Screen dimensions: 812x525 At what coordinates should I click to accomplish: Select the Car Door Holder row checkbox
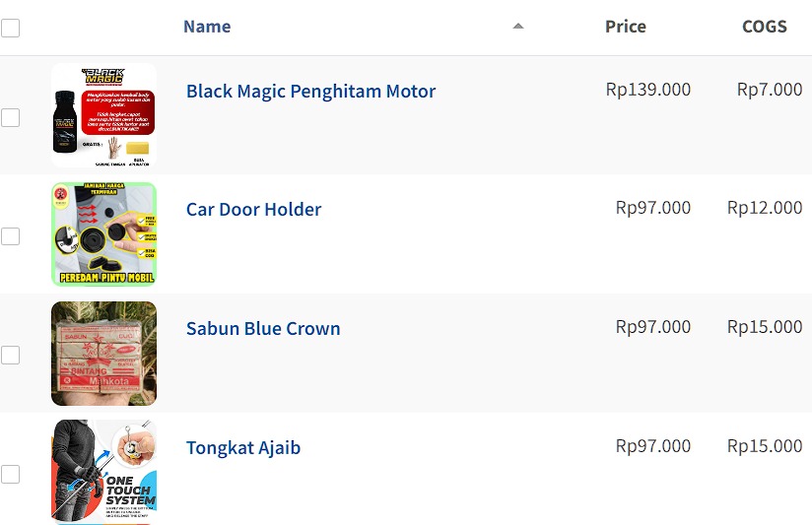tap(10, 236)
